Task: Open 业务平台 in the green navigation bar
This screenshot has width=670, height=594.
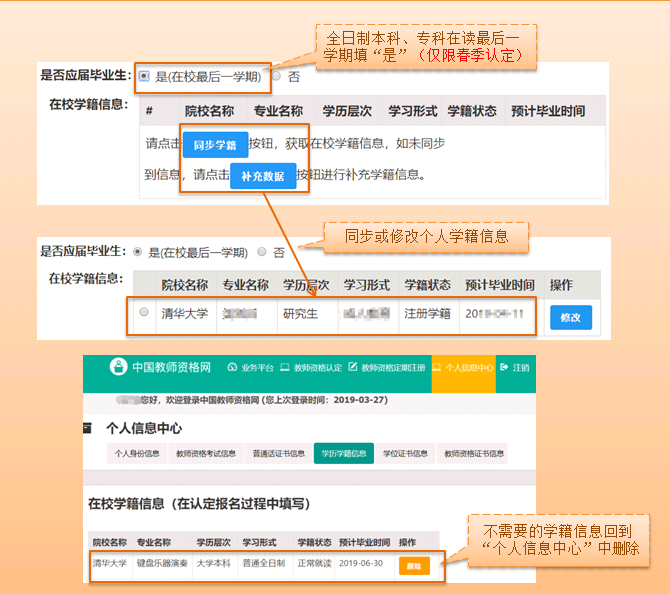Action: click(x=250, y=368)
